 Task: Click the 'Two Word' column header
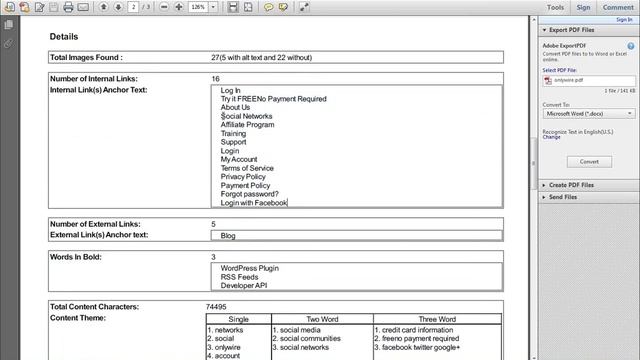point(322,319)
